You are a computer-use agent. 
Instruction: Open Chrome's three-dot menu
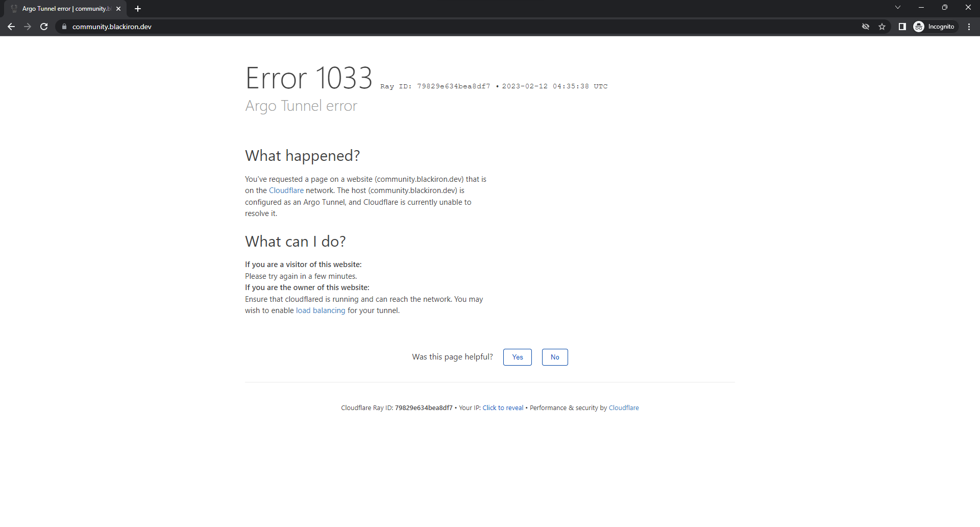pyautogui.click(x=969, y=27)
